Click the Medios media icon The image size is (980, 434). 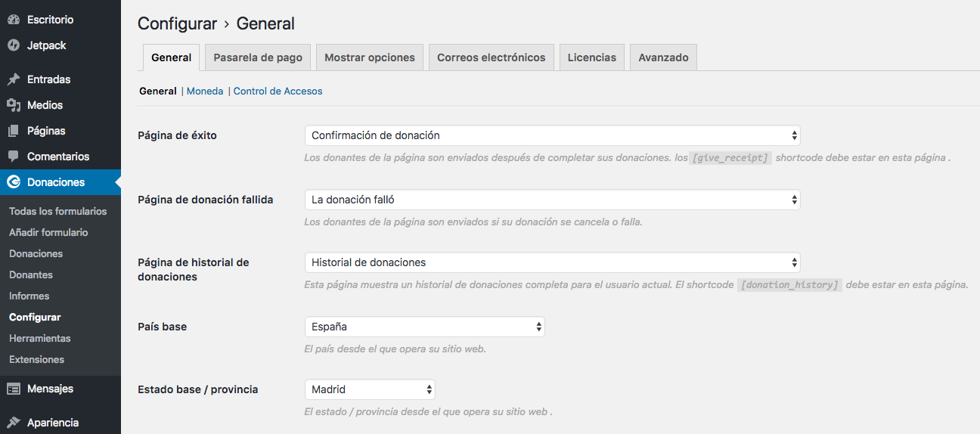coord(14,105)
